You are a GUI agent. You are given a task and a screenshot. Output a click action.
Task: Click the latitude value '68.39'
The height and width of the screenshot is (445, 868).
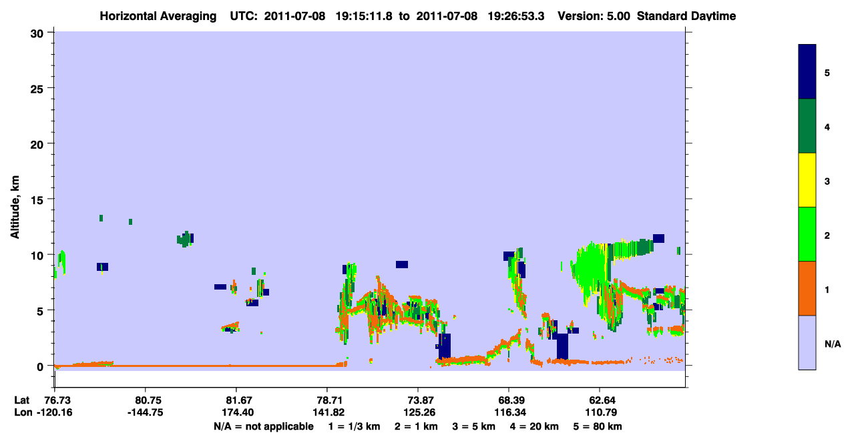tap(509, 400)
